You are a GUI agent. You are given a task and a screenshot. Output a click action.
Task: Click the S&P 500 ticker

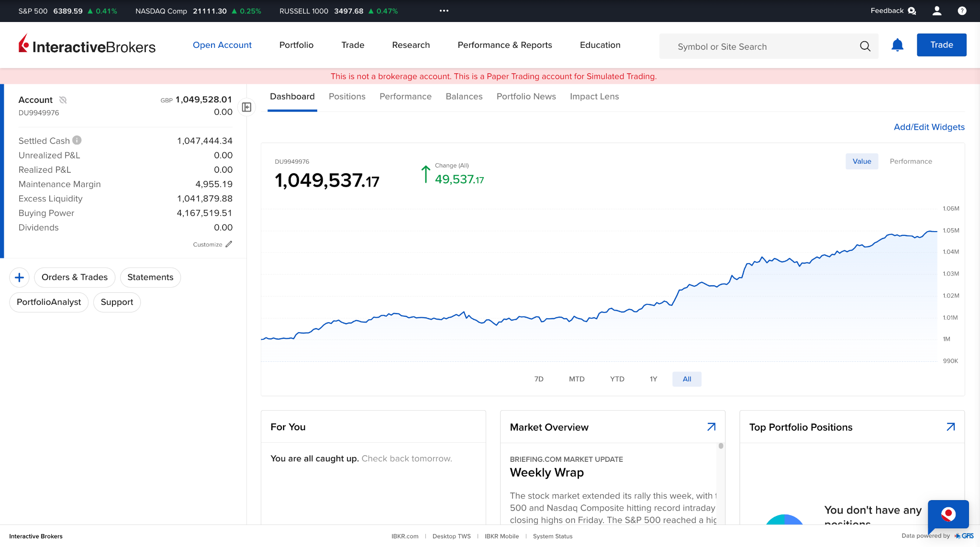(67, 11)
